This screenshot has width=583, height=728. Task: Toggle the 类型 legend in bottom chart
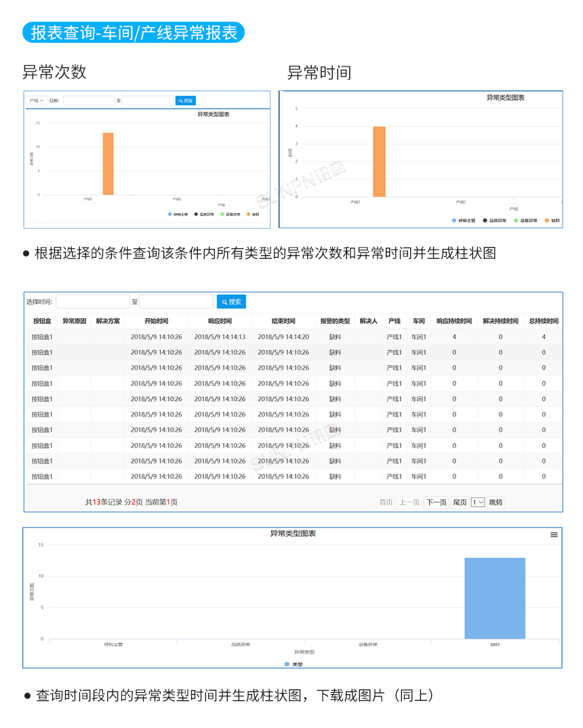click(294, 664)
